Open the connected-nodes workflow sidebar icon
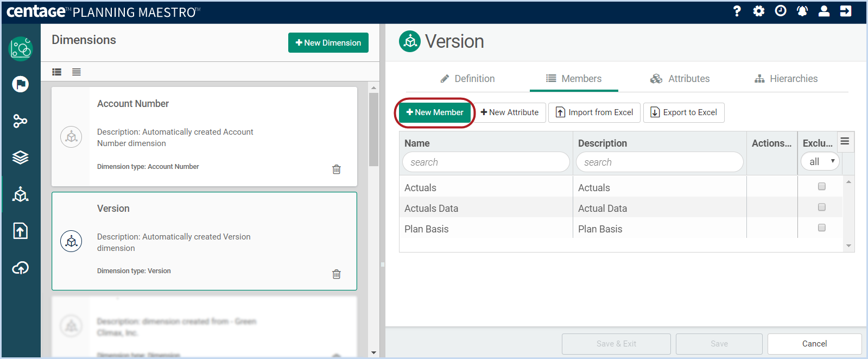Viewport: 868px width, 359px height. (21, 121)
